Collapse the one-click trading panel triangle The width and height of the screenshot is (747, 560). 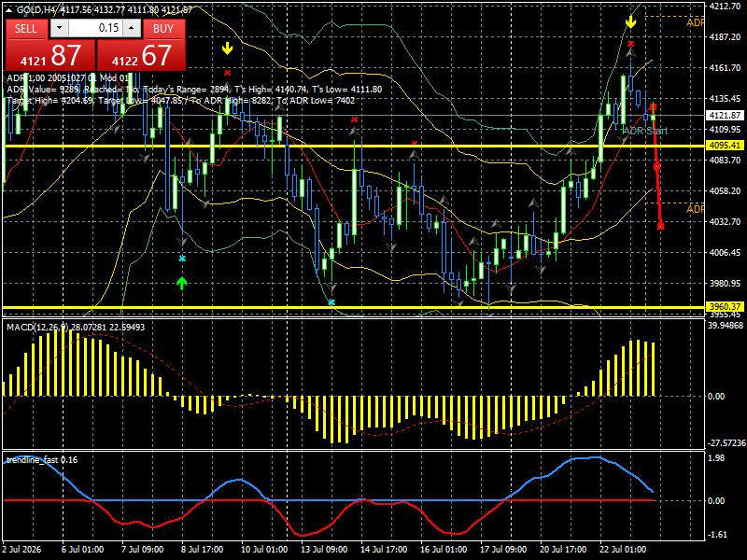point(9,9)
